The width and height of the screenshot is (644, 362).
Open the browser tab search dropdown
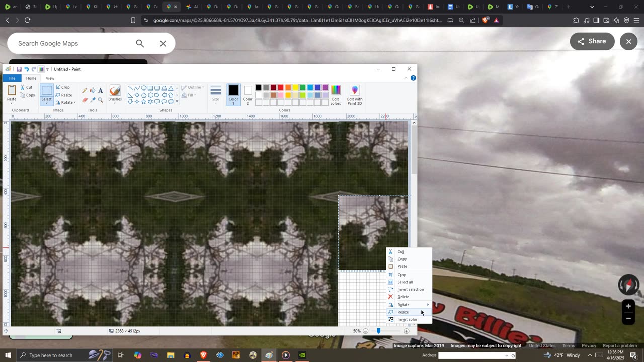pyautogui.click(x=592, y=7)
